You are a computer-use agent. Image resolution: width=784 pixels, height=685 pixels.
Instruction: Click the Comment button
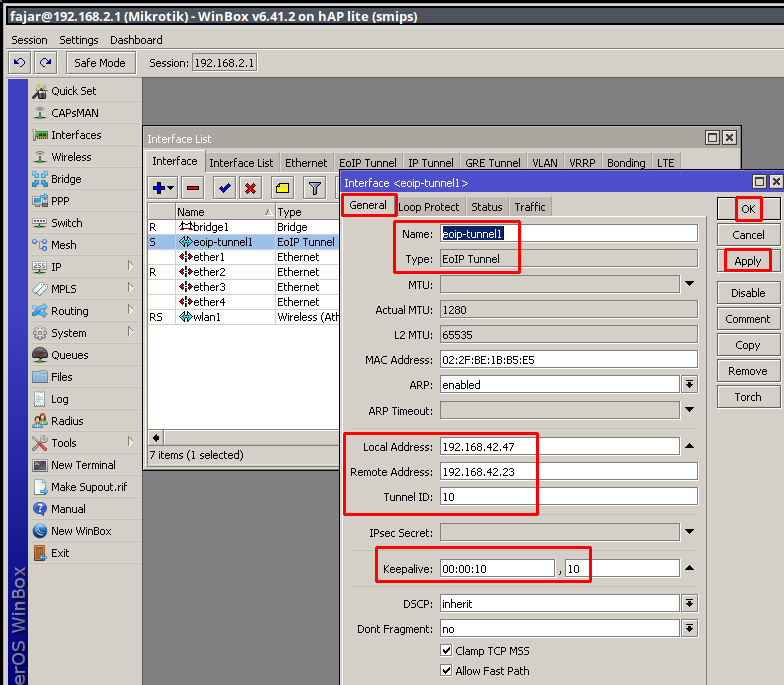(x=748, y=319)
